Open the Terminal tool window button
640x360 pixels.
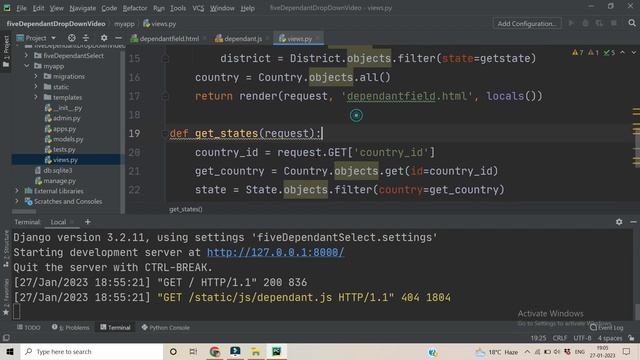coord(115,327)
